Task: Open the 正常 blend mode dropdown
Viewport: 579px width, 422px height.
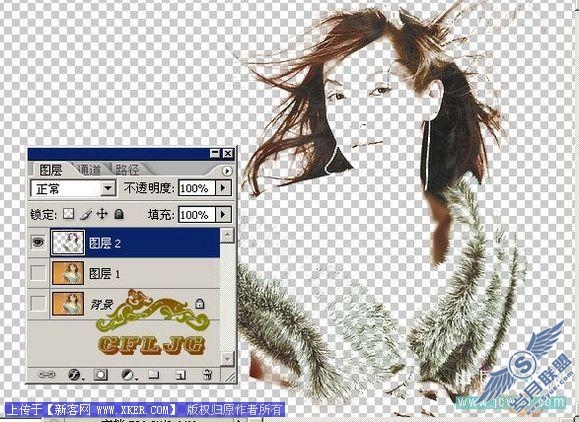Action: click(73, 189)
